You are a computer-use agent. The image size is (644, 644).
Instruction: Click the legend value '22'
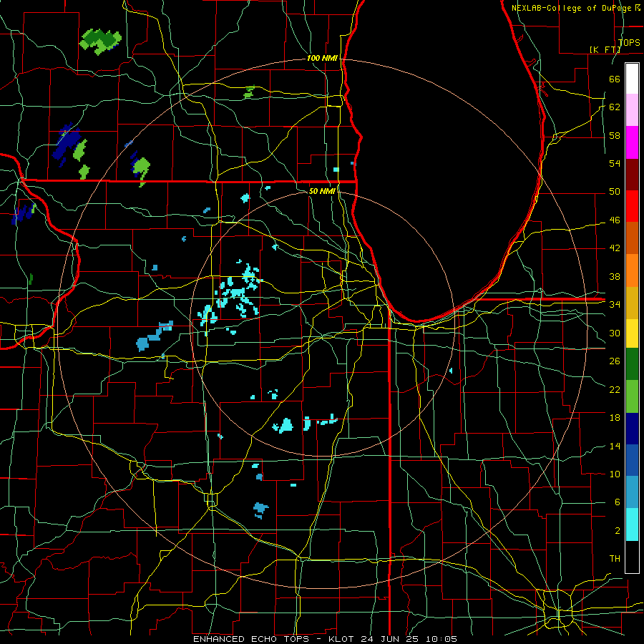[x=615, y=389]
